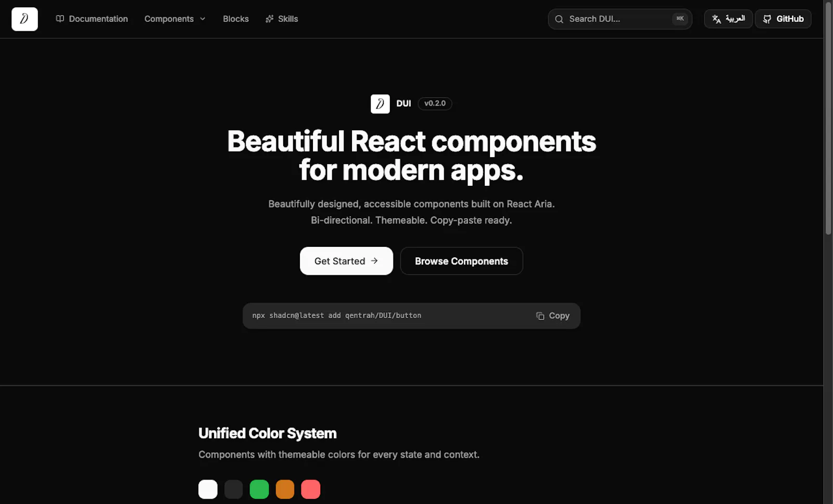Image resolution: width=833 pixels, height=504 pixels.
Task: Open the Skills page
Action: pos(282,19)
